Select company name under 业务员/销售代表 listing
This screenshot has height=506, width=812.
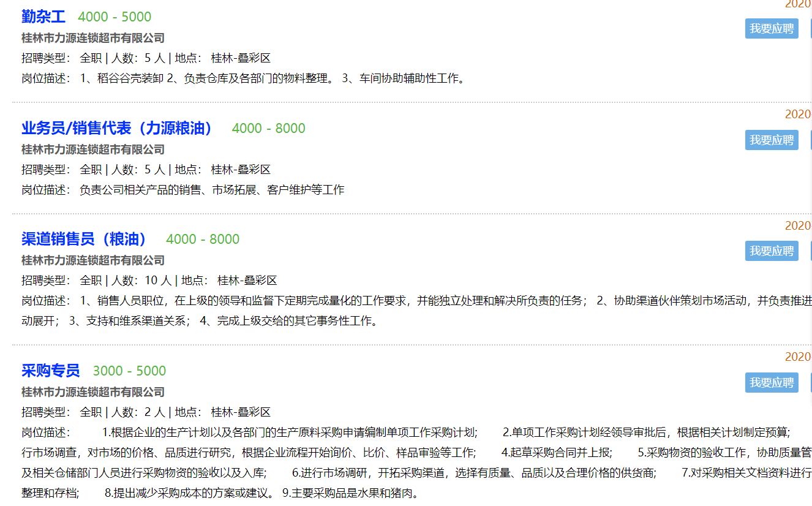(x=93, y=149)
